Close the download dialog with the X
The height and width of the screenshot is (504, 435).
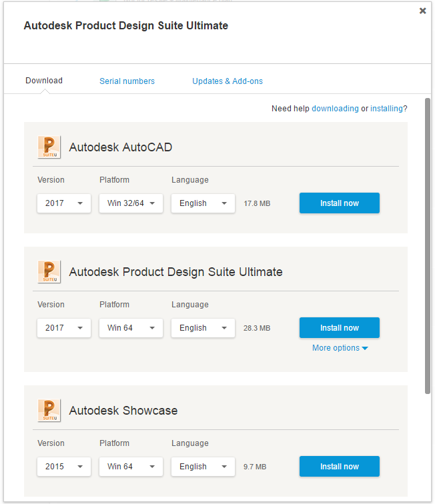[x=422, y=11]
